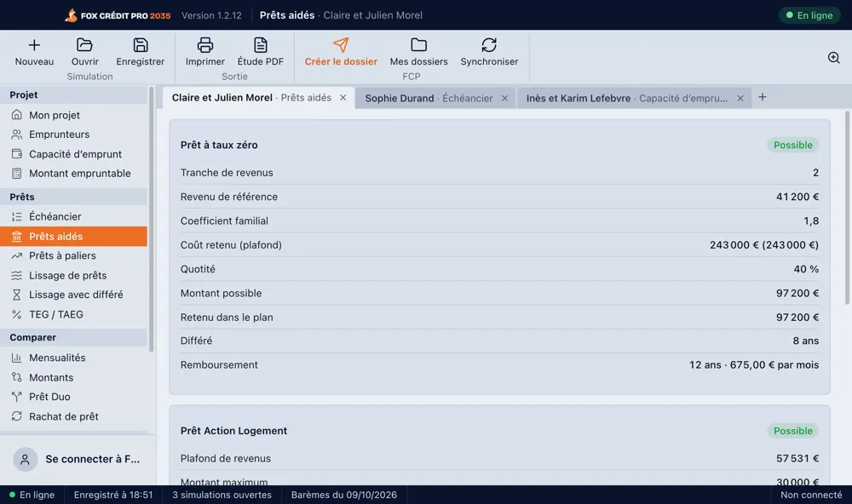The width and height of the screenshot is (852, 504).
Task: Close the Claire et Julien Morel tab
Action: [343, 98]
